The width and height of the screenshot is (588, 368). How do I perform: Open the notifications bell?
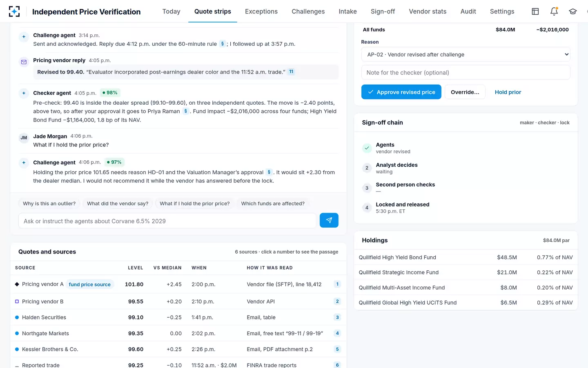pyautogui.click(x=554, y=11)
